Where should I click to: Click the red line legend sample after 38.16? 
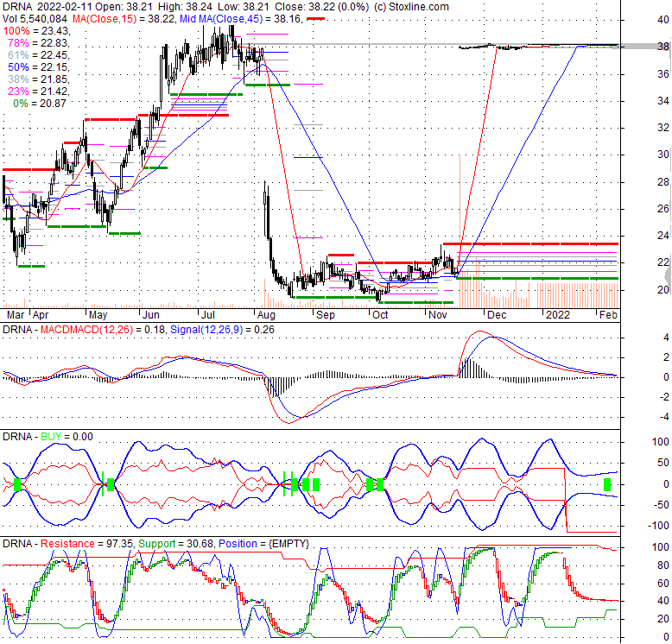(316, 19)
